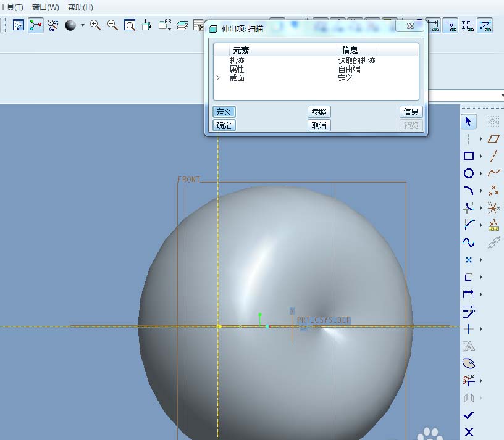This screenshot has height=440, width=504.
Task: Activate the select arrow tool
Action: (x=468, y=122)
